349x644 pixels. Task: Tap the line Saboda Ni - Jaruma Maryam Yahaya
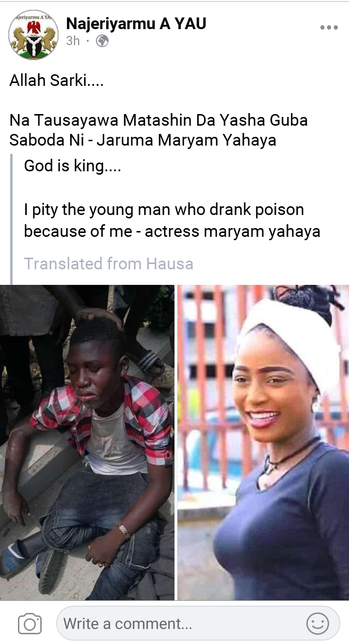(143, 140)
